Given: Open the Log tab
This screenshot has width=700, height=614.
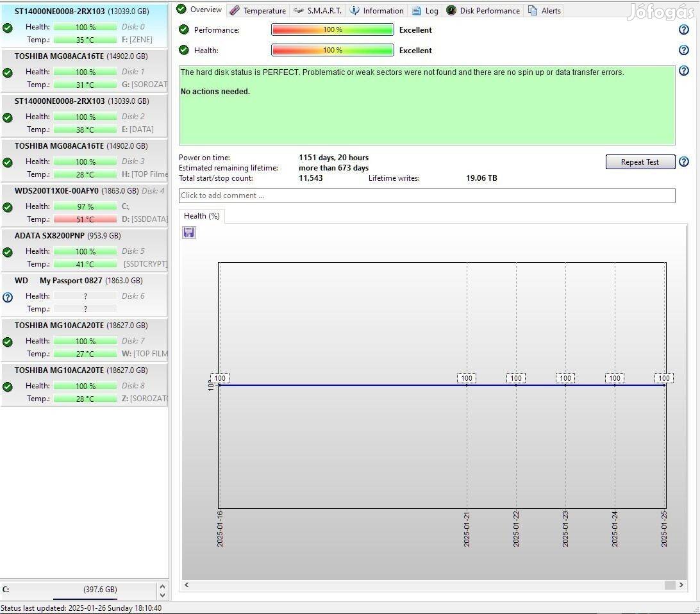Looking at the screenshot, I should (x=424, y=10).
